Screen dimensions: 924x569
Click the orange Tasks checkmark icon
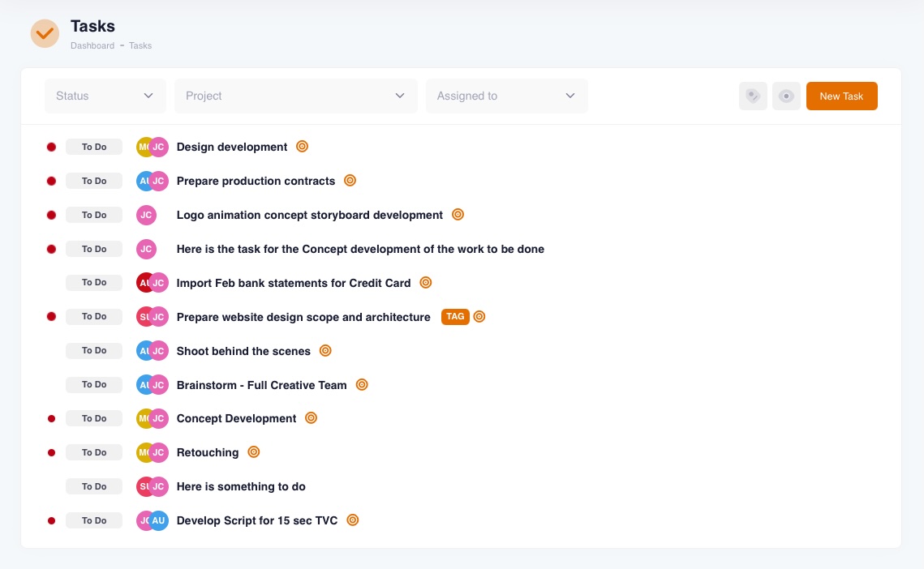45,33
